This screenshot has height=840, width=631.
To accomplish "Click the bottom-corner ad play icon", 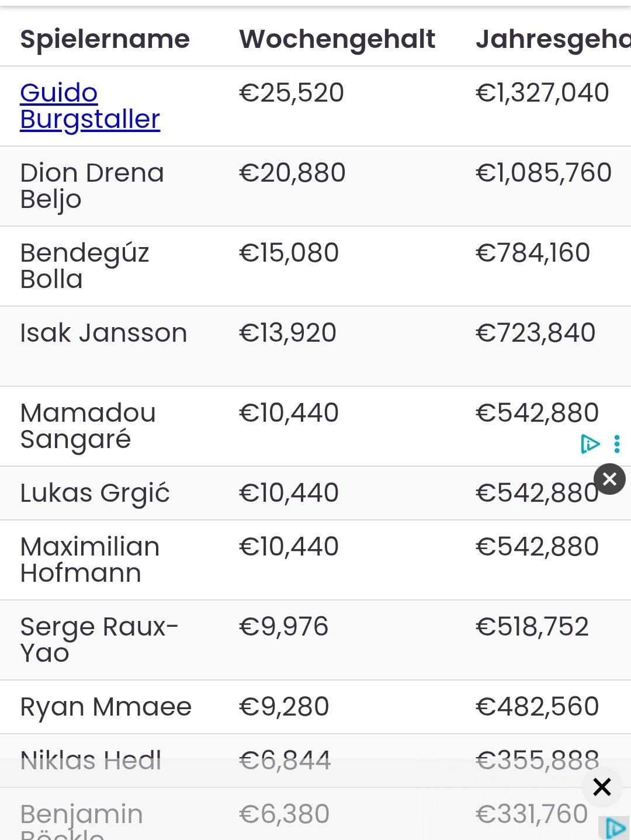I will pyautogui.click(x=615, y=828).
